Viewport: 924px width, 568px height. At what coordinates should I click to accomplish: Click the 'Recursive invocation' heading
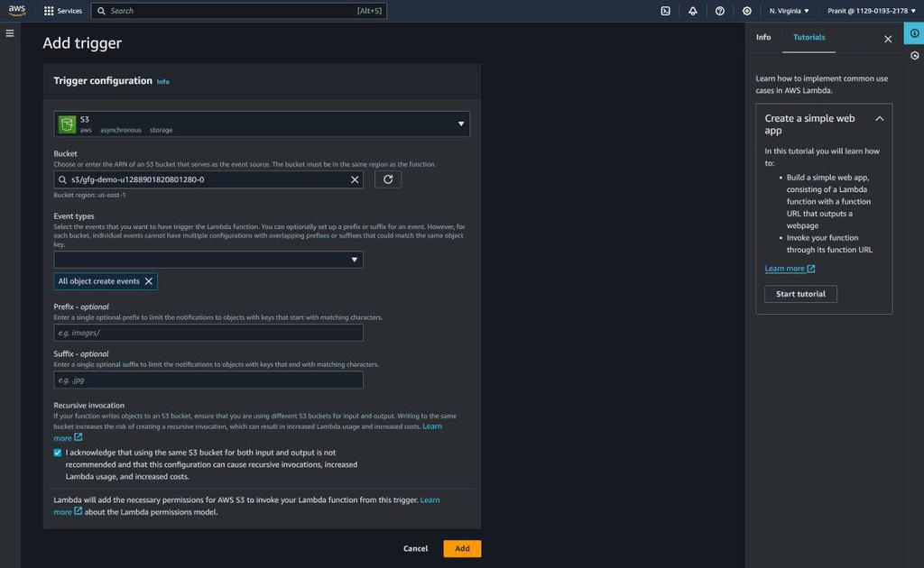pos(89,405)
